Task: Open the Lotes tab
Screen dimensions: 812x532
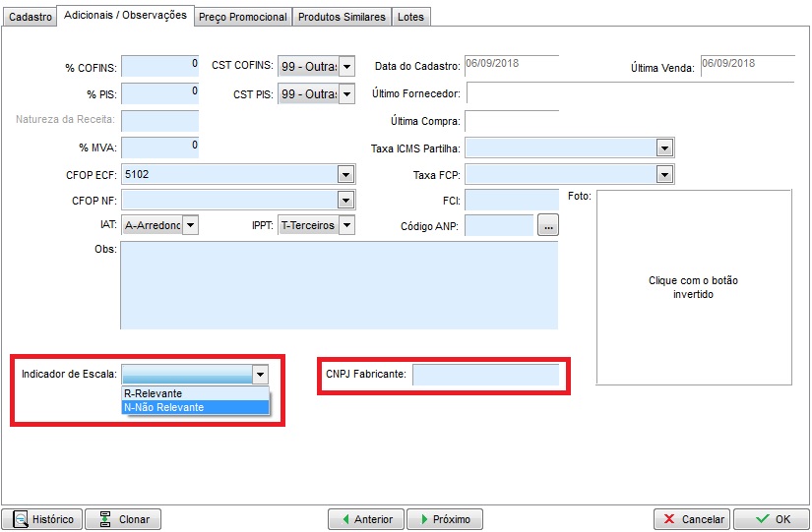Action: point(410,17)
